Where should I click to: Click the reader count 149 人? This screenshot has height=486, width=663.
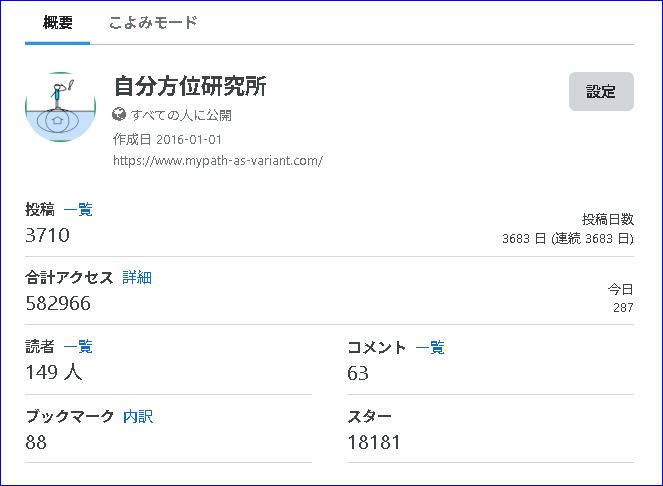pyautogui.click(x=54, y=372)
